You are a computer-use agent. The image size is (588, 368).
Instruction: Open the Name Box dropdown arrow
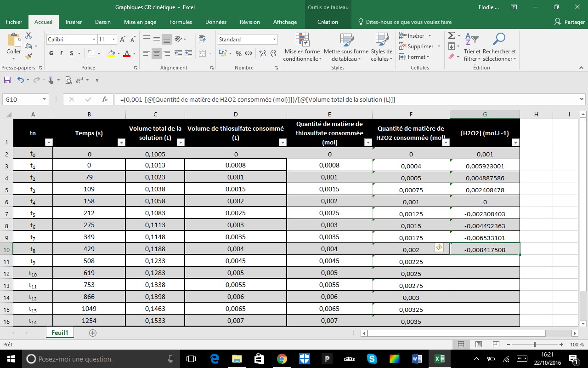45,99
